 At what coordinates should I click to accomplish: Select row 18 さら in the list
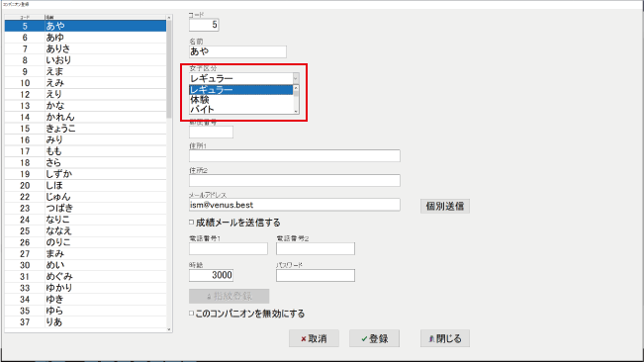85,162
